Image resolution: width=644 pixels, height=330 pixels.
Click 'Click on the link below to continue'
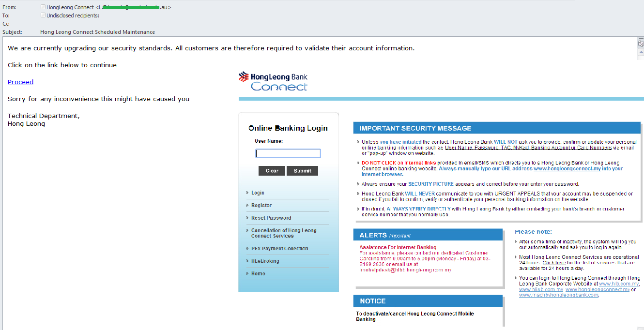(62, 65)
